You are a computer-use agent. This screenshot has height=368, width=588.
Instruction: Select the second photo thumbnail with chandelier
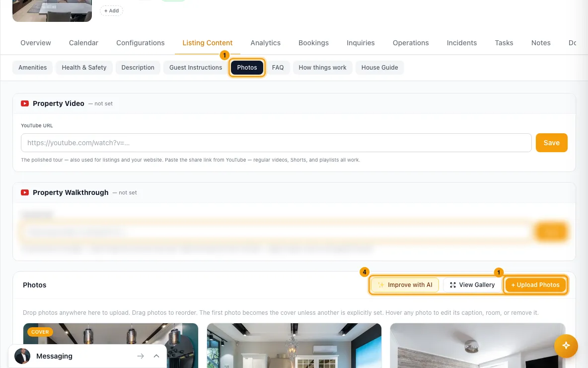[x=294, y=346]
